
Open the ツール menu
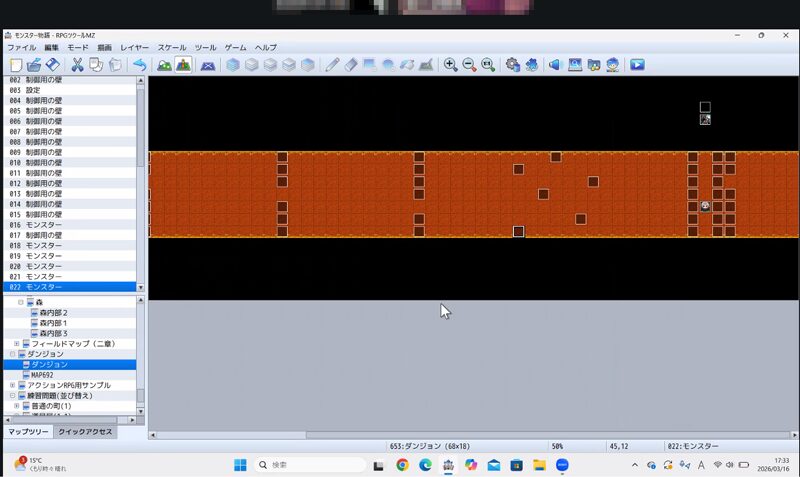point(205,47)
